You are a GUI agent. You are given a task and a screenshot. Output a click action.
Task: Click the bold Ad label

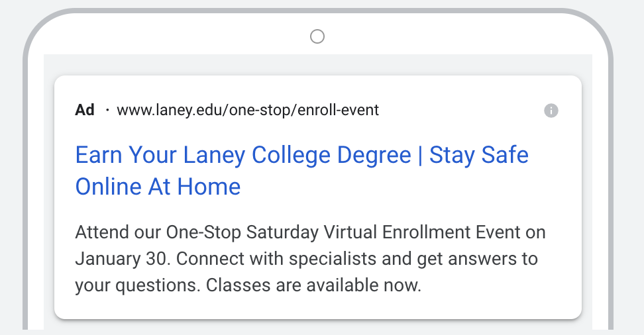85,110
